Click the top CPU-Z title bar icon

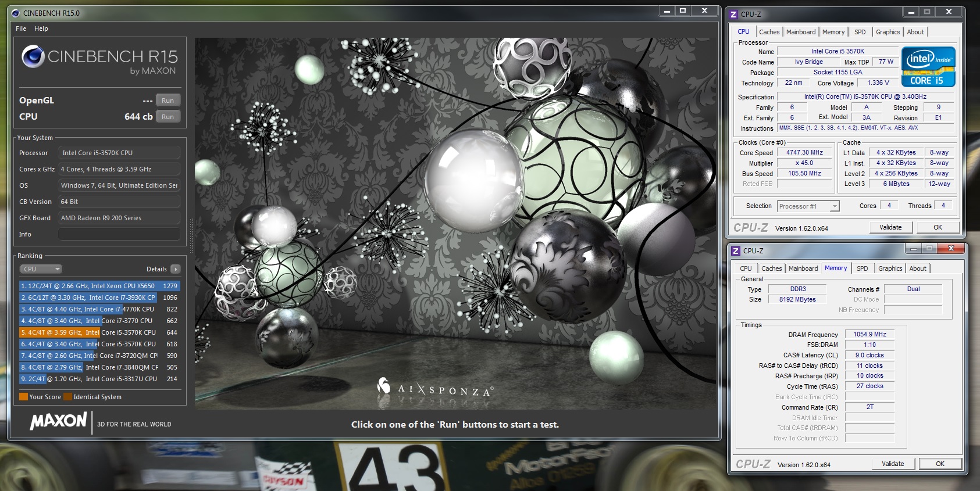tap(733, 14)
